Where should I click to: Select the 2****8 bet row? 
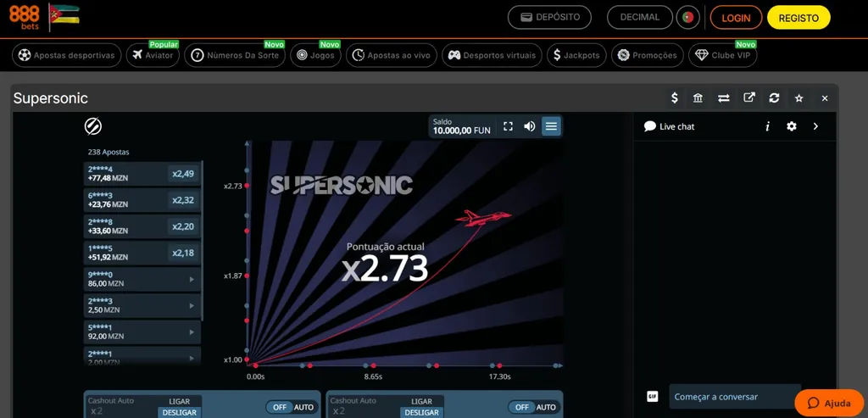[x=142, y=226]
